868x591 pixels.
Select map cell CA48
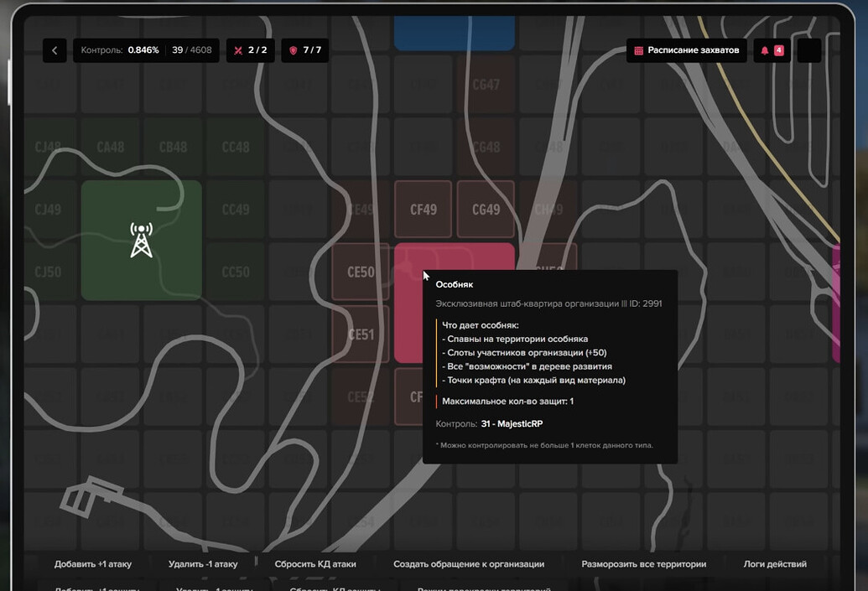[111, 147]
